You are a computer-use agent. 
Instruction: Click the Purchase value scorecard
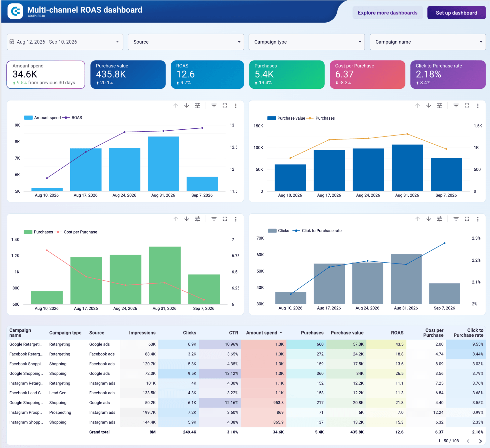128,75
